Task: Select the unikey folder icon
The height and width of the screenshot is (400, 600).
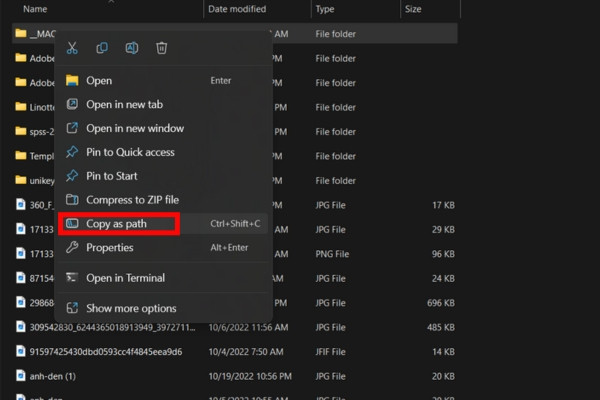Action: tap(21, 180)
